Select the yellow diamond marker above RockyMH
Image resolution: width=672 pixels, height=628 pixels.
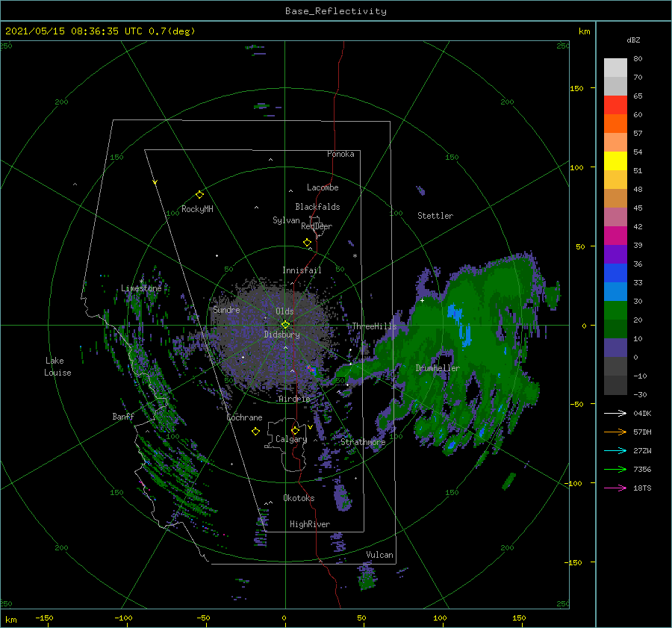tap(199, 195)
